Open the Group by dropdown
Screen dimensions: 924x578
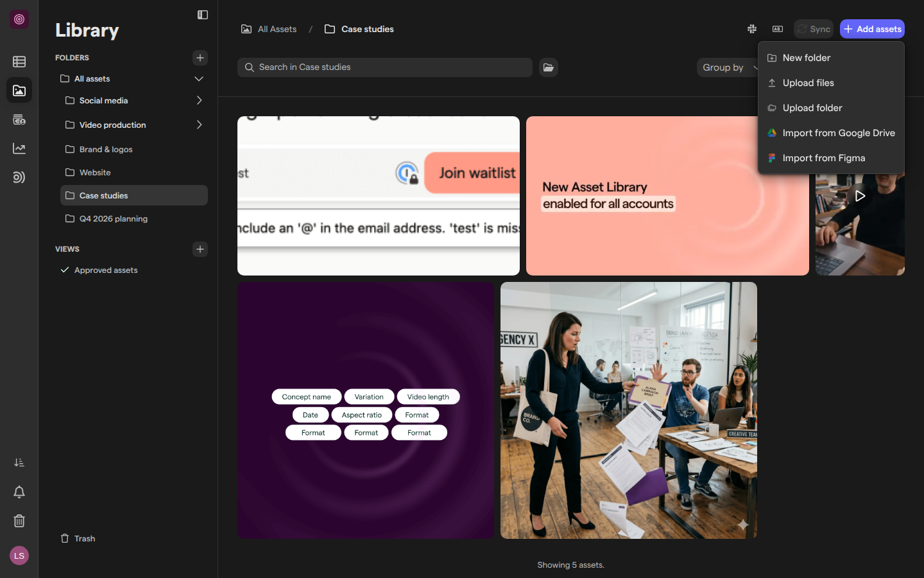728,67
